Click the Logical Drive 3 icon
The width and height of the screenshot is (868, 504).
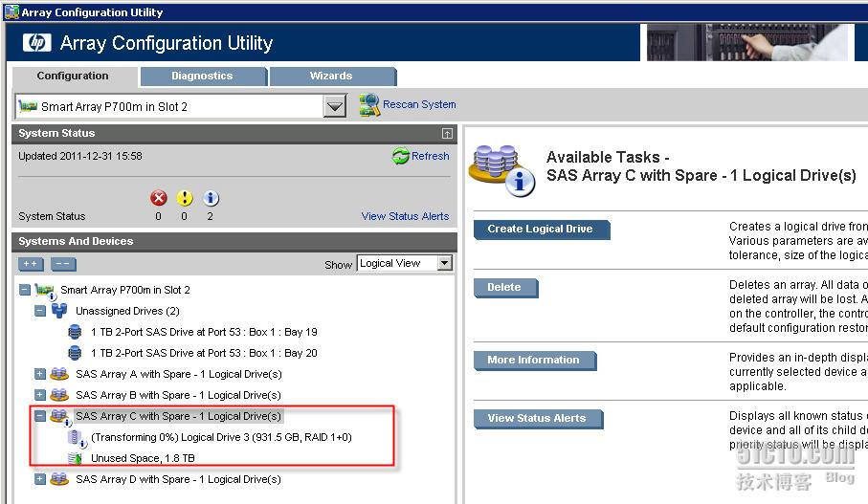[x=77, y=438]
